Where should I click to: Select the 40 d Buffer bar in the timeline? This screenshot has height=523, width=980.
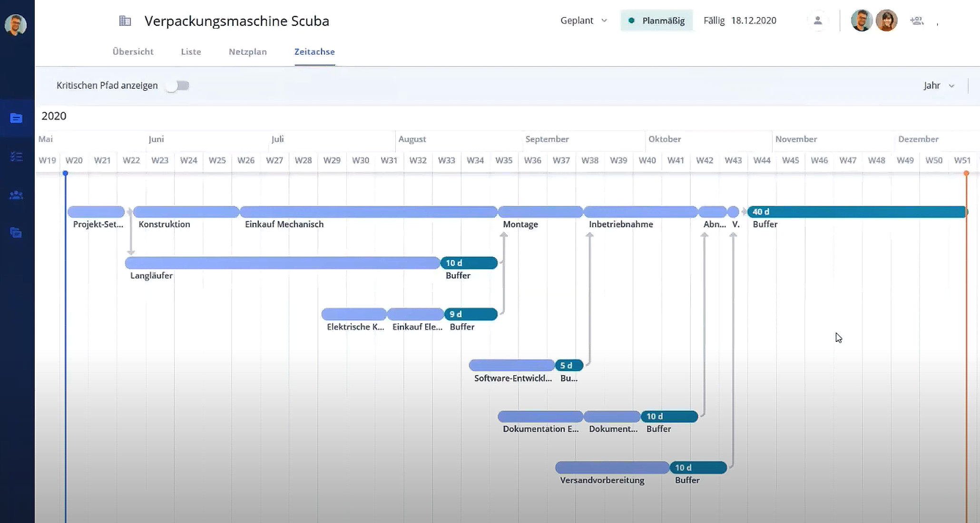(x=856, y=212)
